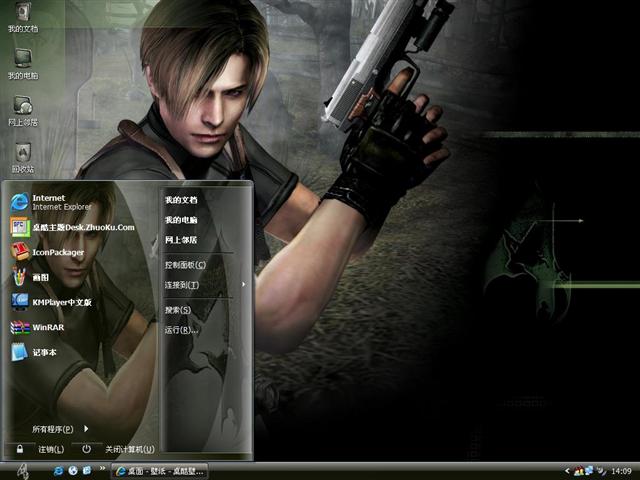Open 搜索(S) search

pos(178,310)
